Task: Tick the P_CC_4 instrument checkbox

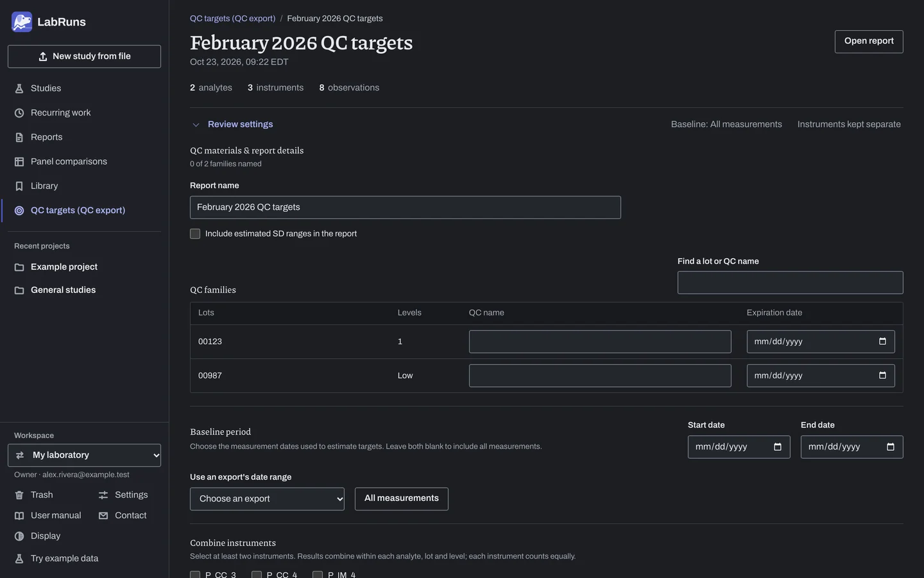Action: coord(257,575)
